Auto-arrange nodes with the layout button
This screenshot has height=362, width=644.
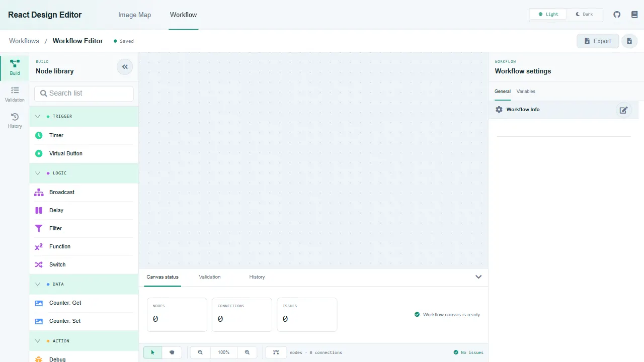tap(276, 352)
